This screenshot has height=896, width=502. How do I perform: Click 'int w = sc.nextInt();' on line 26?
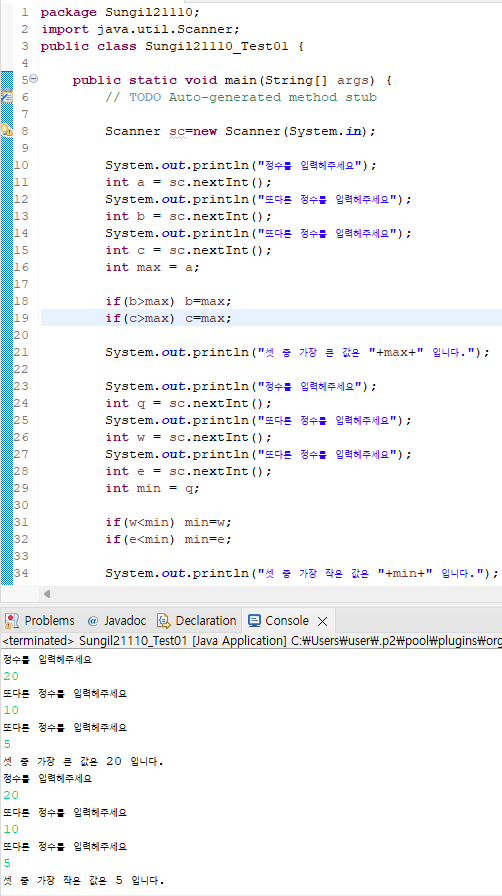(x=189, y=437)
